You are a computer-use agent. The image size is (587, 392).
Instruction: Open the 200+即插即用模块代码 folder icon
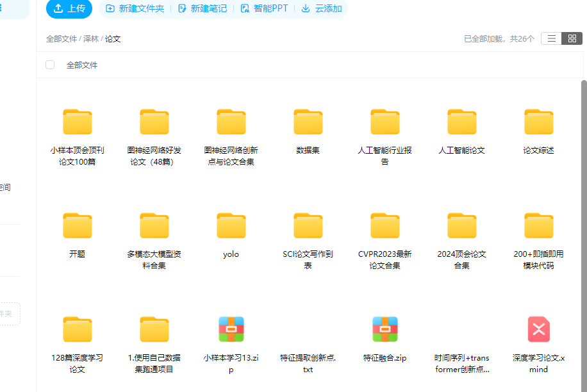[x=539, y=225]
